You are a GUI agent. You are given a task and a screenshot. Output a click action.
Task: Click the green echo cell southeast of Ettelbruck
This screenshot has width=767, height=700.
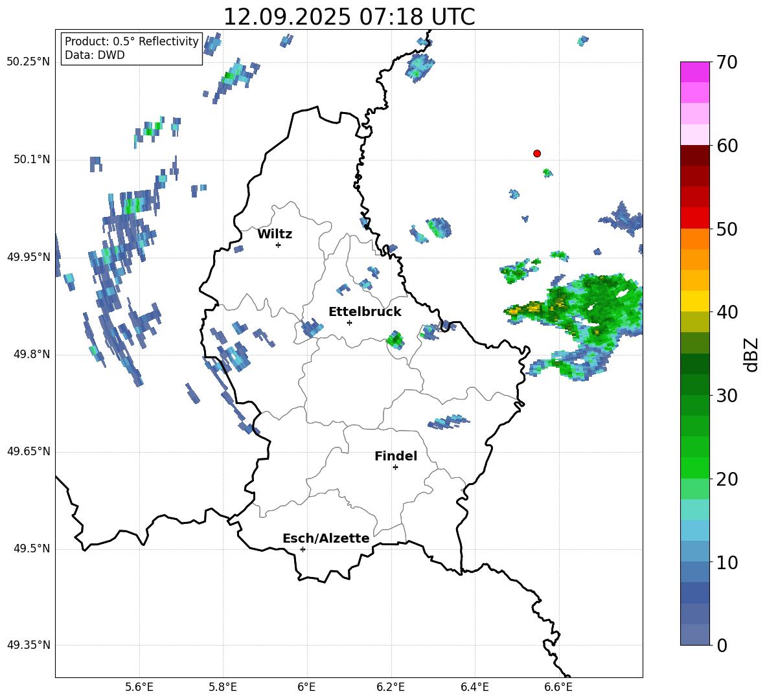click(x=395, y=340)
